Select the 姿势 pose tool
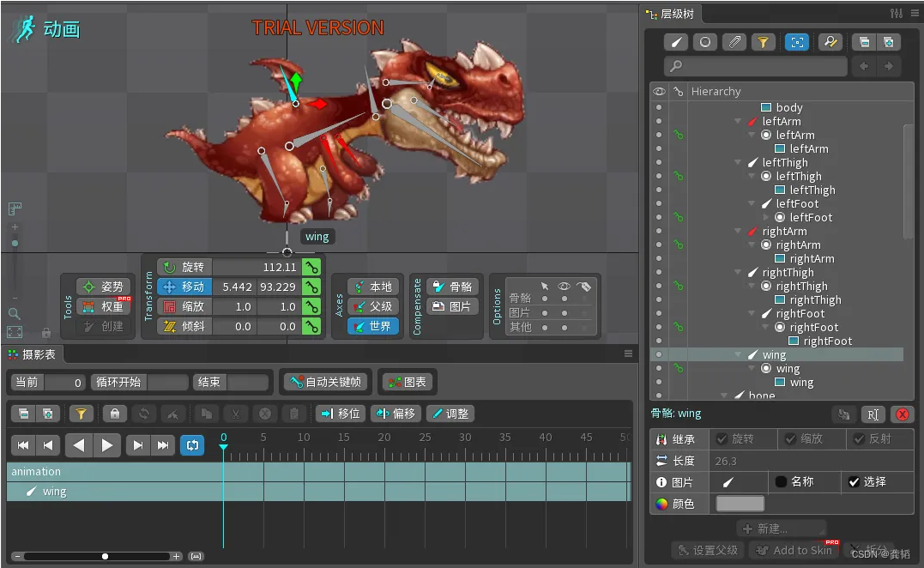 click(104, 287)
